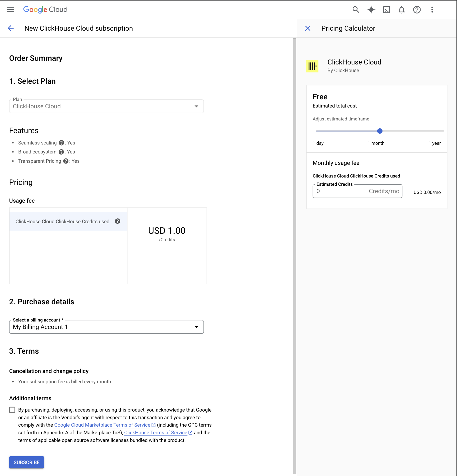Activate the Cloud Shell terminal
The image size is (457, 476).
[386, 10]
